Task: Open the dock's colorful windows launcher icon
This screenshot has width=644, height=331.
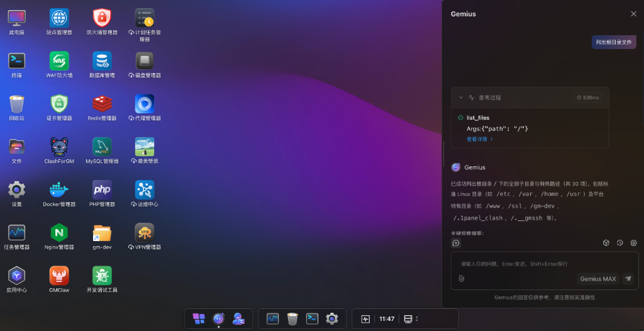Action: [x=199, y=318]
